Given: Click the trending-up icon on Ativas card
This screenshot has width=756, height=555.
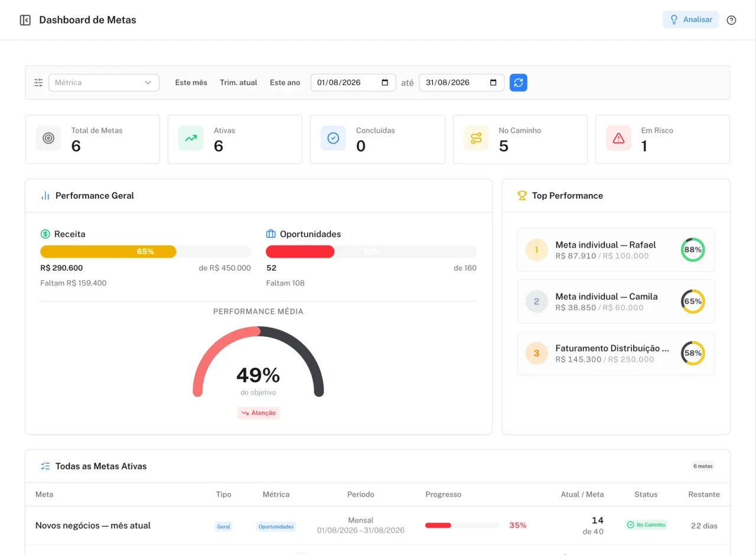Looking at the screenshot, I should click(x=191, y=138).
